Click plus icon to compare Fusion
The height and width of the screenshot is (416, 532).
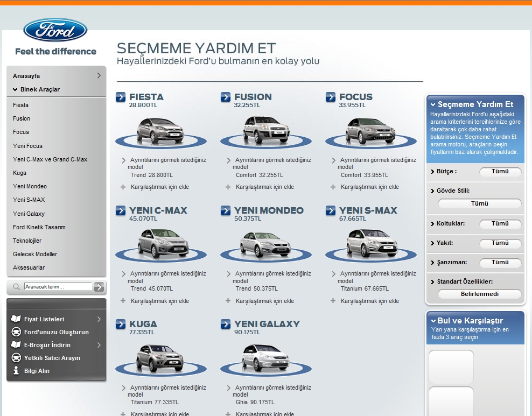click(228, 187)
